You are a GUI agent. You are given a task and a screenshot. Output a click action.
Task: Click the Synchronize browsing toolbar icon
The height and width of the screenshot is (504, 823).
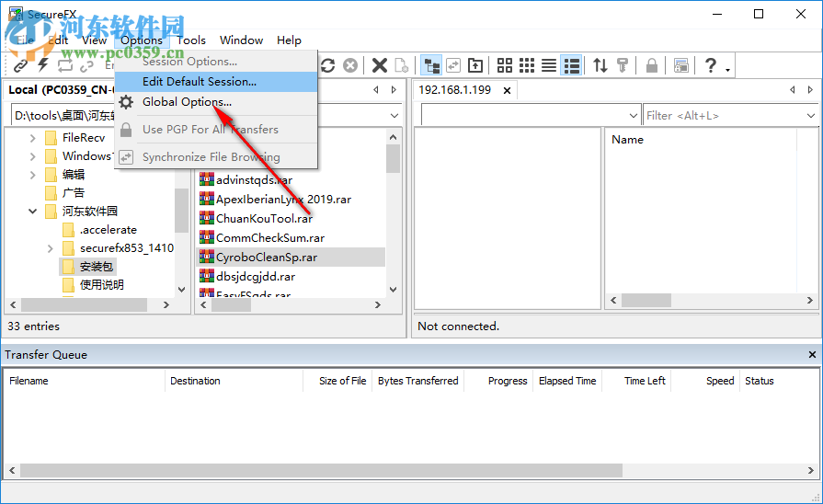(453, 65)
